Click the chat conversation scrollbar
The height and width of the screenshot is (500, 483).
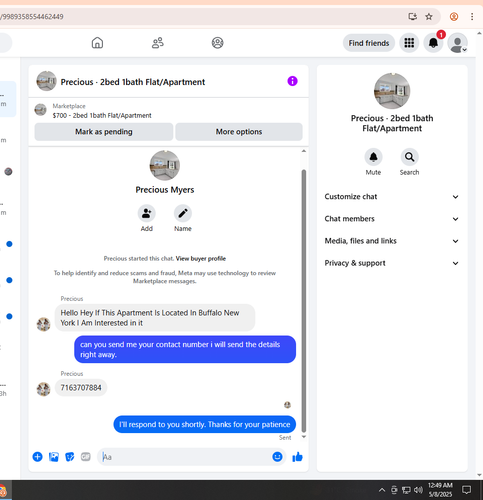[x=304, y=301]
